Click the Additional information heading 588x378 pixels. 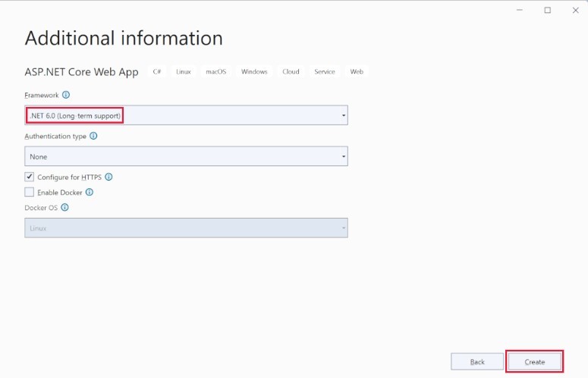124,38
